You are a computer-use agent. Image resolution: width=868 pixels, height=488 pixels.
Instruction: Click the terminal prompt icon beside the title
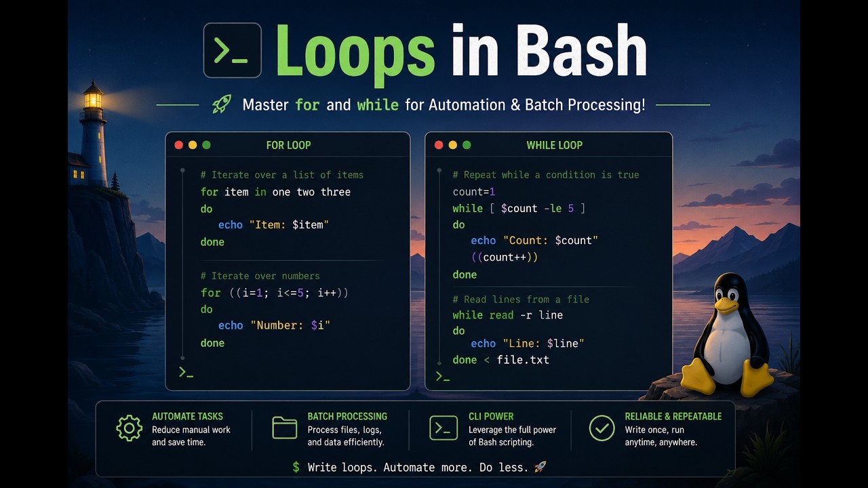click(233, 50)
